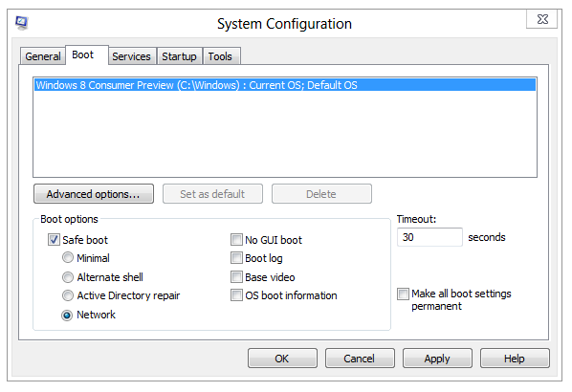This screenshot has width=572, height=392.
Task: Switch to the General tab
Action: click(x=43, y=56)
